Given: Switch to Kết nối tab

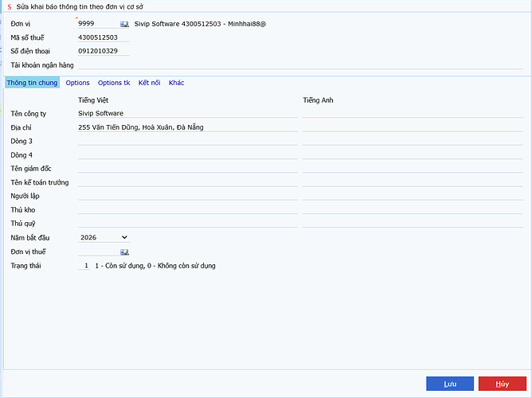Looking at the screenshot, I should coord(149,83).
